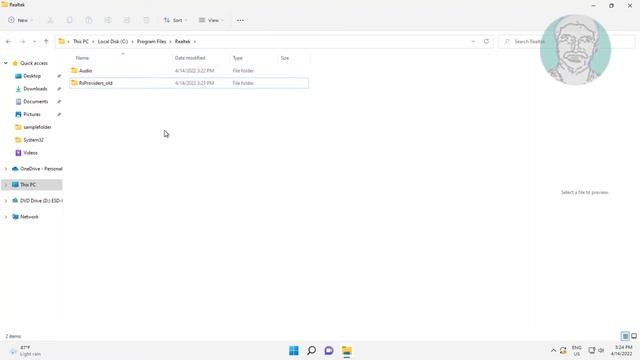Select the RtProviders_old folder
Viewport: 640px width, 360px height.
click(x=189, y=83)
